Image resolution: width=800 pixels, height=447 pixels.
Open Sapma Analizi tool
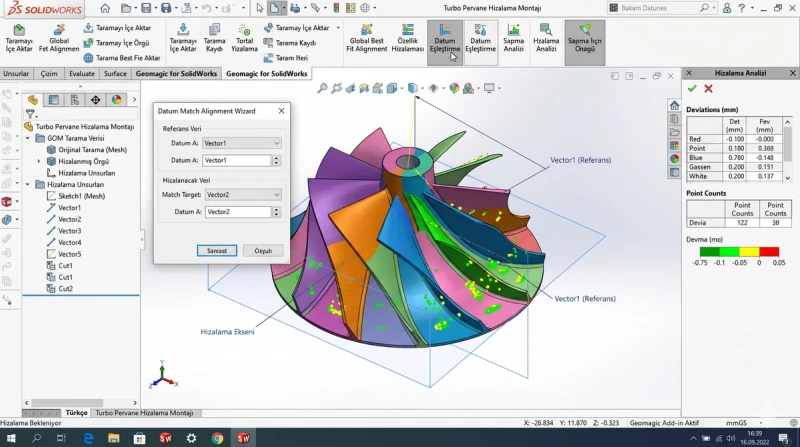(513, 38)
